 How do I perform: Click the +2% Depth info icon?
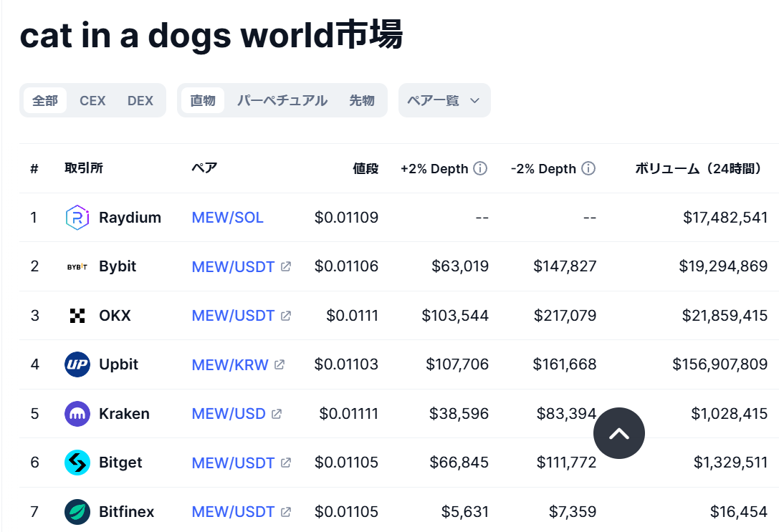[480, 169]
